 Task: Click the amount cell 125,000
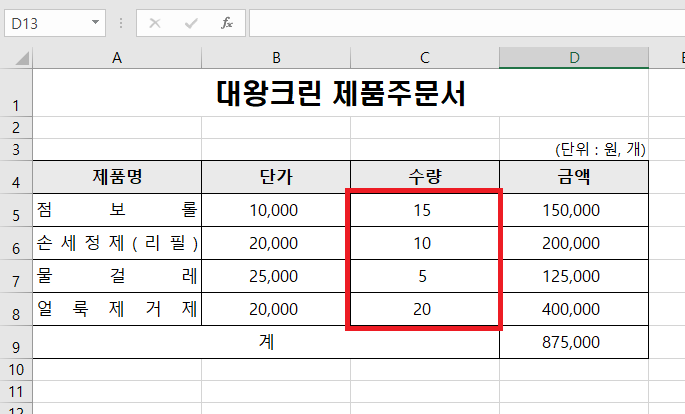coord(574,276)
